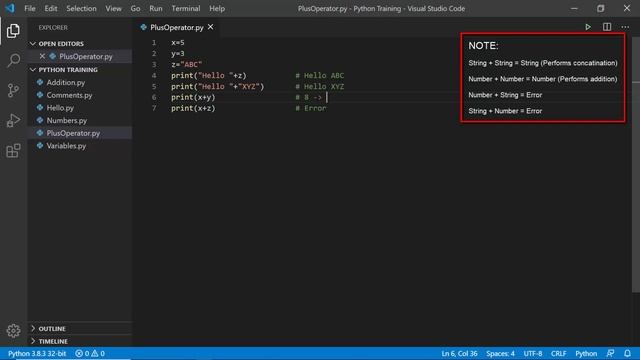Restore down the VS Code window
This screenshot has width=640, height=360.
tap(600, 8)
